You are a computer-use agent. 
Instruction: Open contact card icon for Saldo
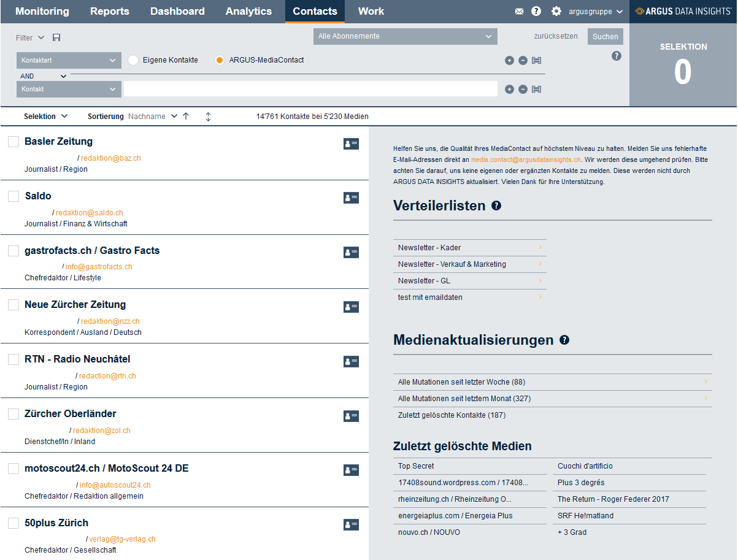tap(351, 198)
